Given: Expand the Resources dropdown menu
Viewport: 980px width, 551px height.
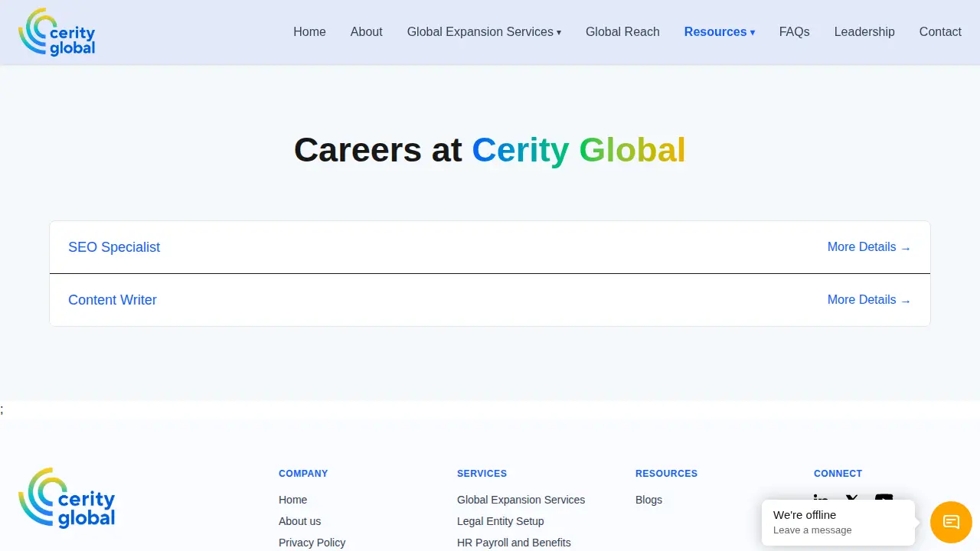Looking at the screenshot, I should (720, 32).
